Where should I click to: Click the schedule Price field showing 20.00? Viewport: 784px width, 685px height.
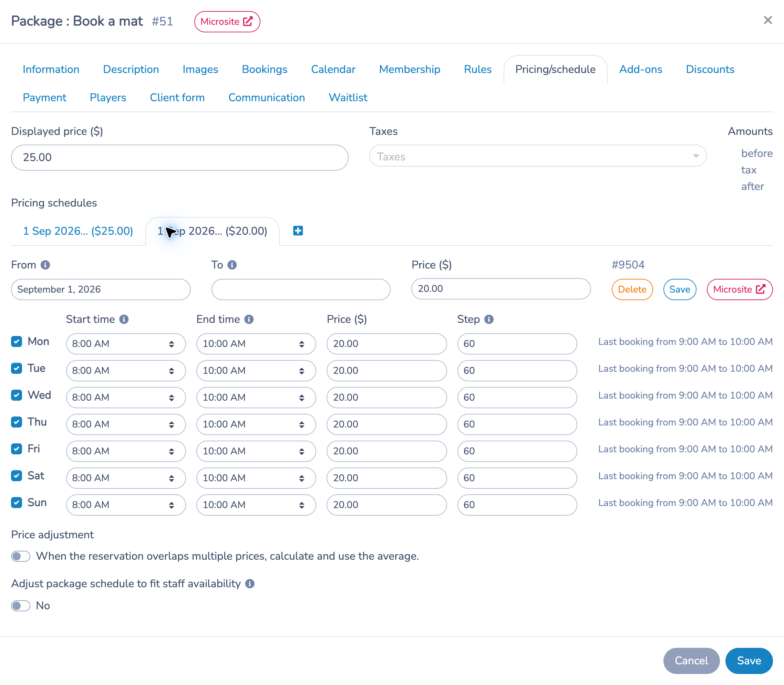pyautogui.click(x=501, y=288)
